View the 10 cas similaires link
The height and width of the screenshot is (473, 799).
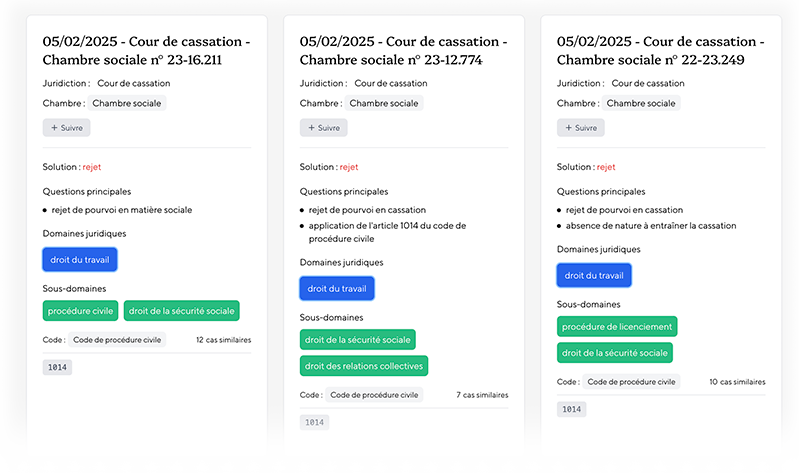click(x=737, y=382)
